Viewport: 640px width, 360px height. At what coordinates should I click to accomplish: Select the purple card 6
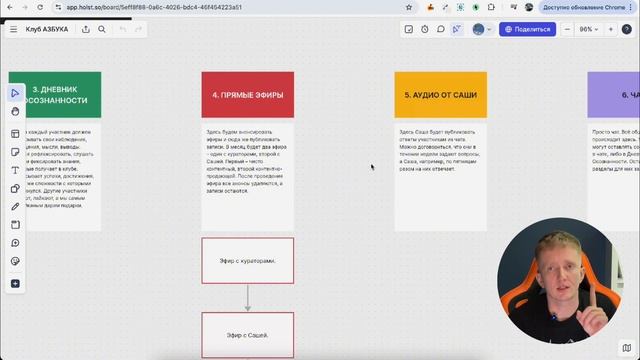[613, 95]
